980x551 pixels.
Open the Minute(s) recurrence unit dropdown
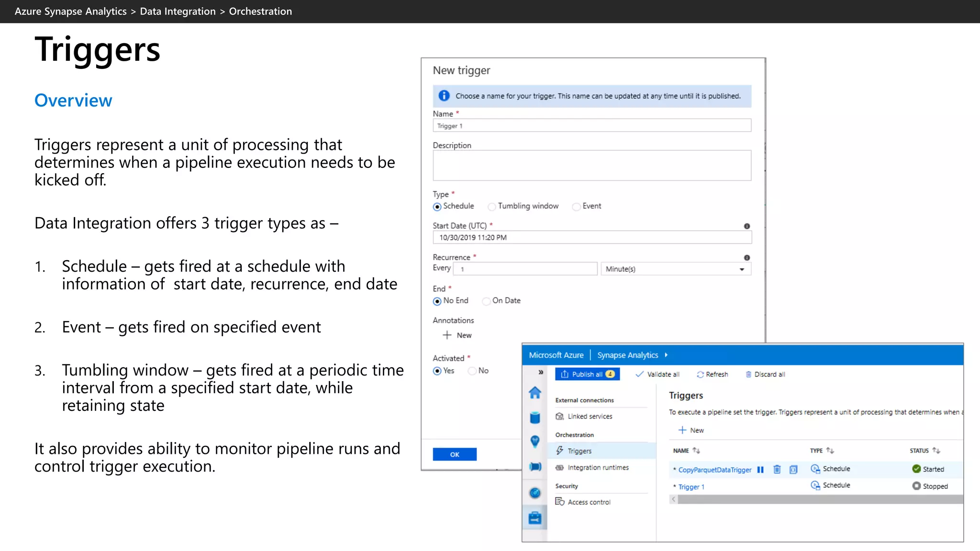click(676, 269)
